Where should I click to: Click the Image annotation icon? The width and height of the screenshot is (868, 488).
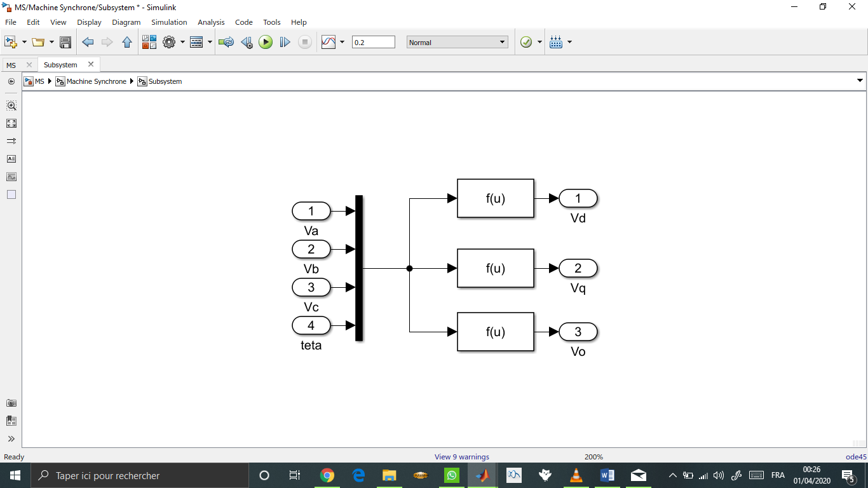(11, 177)
